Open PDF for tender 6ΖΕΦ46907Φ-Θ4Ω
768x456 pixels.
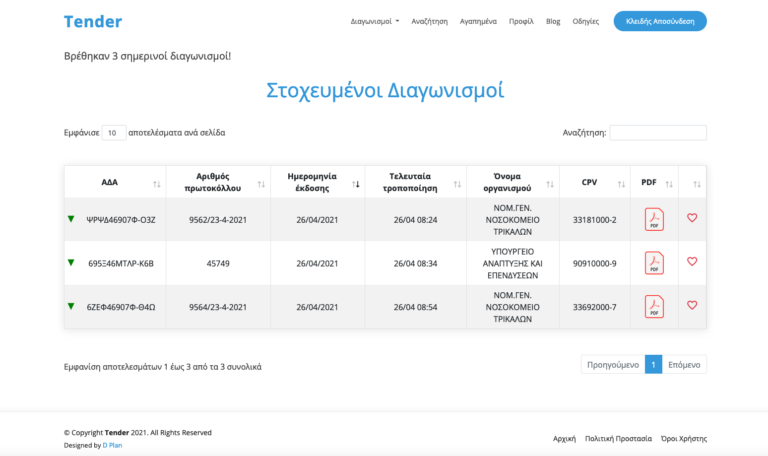(x=653, y=307)
